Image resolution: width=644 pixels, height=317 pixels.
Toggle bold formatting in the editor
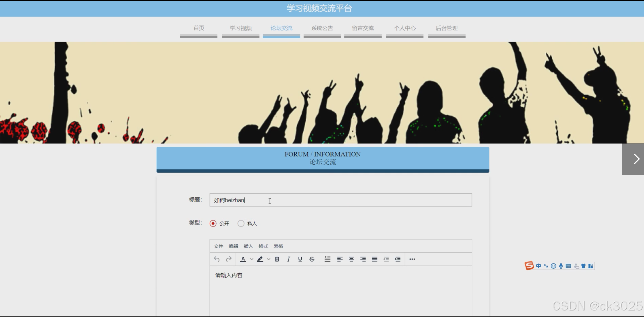[x=277, y=259]
